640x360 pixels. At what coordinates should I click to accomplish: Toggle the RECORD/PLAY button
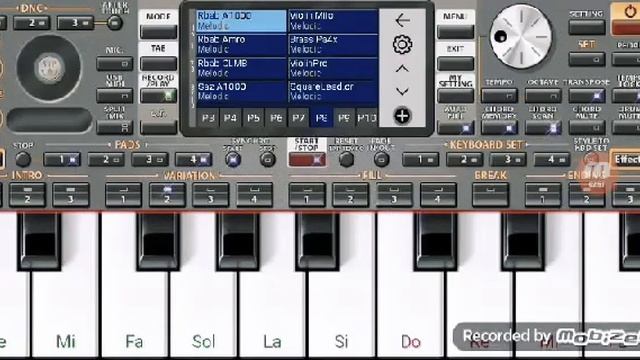(x=158, y=96)
